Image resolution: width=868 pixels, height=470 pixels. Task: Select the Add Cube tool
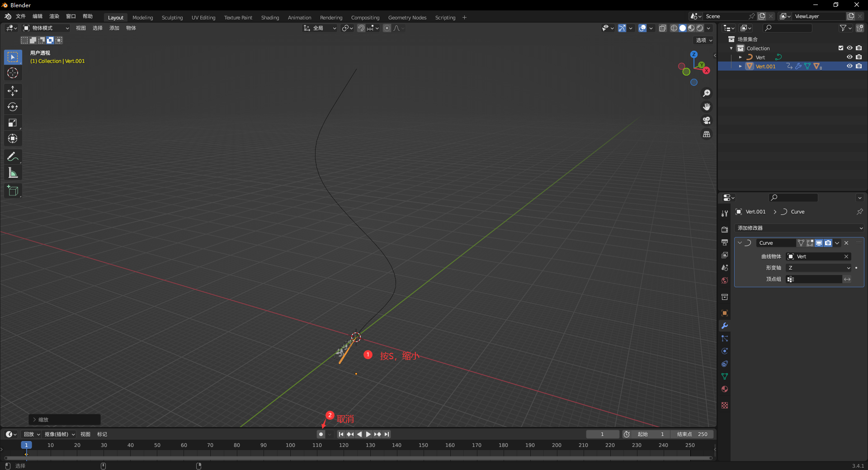[13, 190]
